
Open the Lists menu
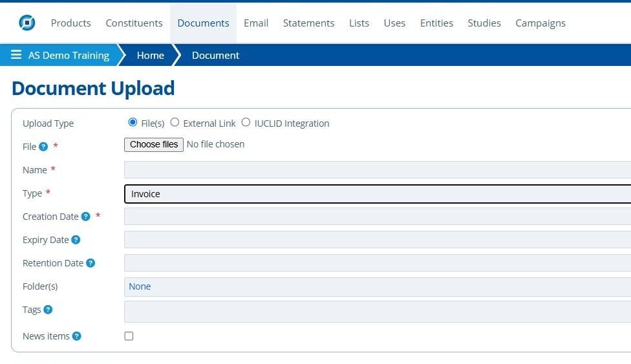tap(359, 23)
